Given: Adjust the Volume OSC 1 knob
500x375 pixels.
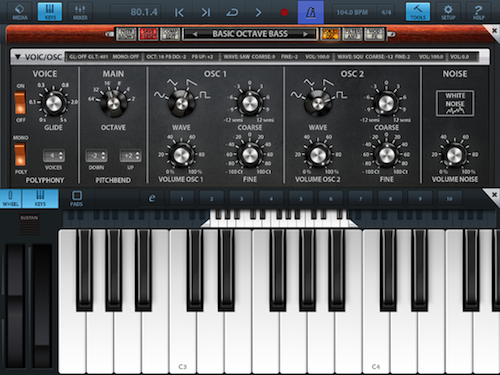Looking at the screenshot, I should [x=181, y=155].
